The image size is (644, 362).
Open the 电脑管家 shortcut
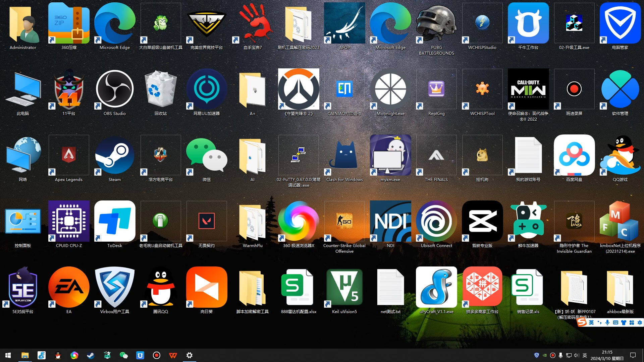(620, 26)
